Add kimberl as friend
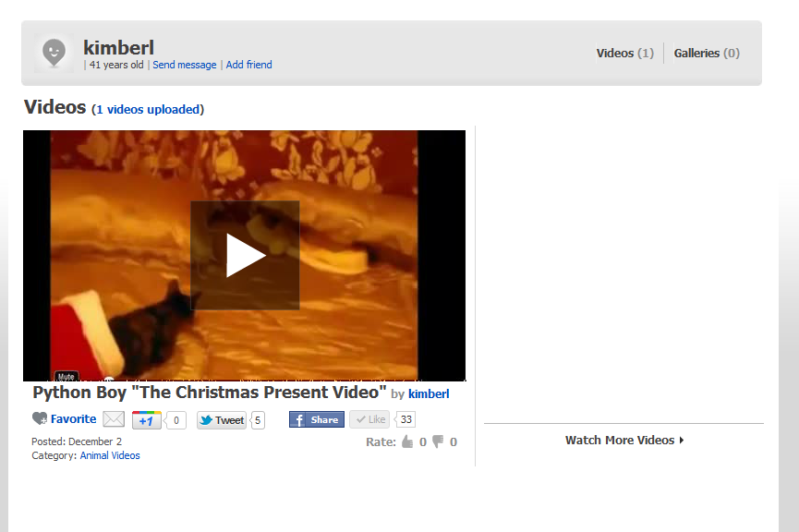799x532 pixels. pyautogui.click(x=248, y=65)
